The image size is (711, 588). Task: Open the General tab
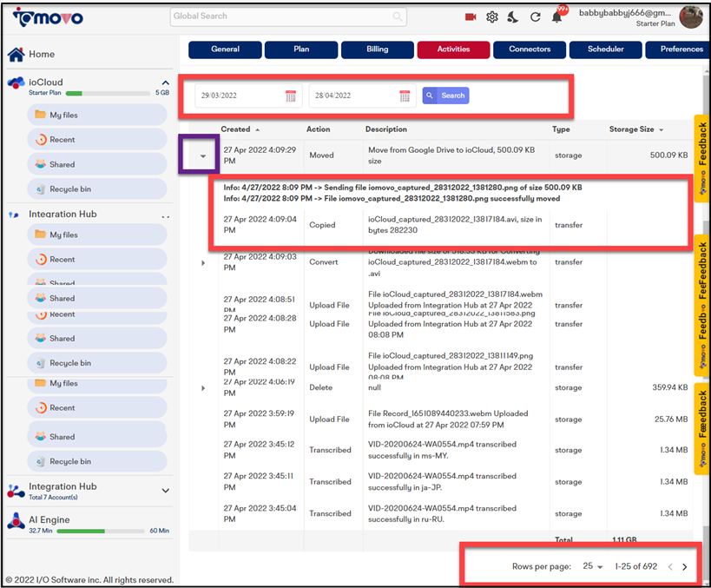pos(225,50)
